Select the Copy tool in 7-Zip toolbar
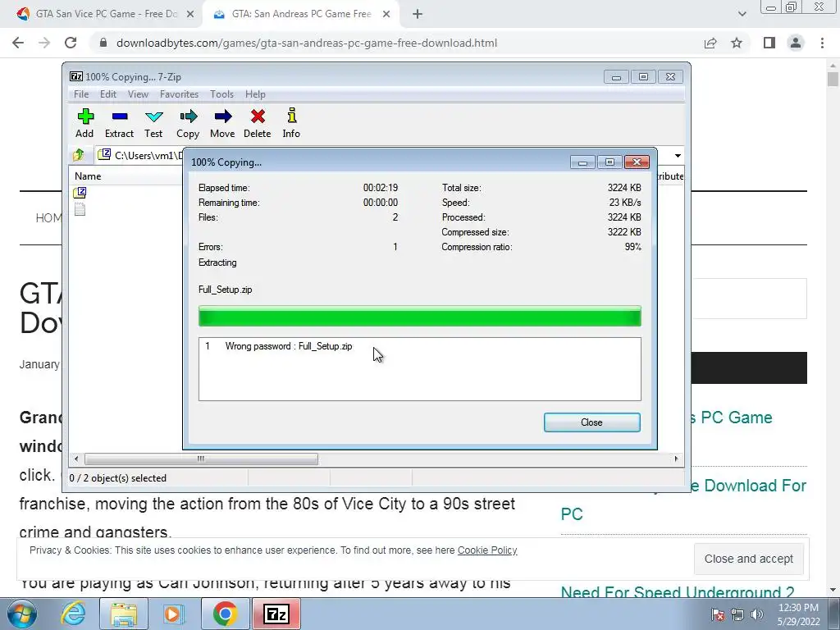 pyautogui.click(x=188, y=123)
